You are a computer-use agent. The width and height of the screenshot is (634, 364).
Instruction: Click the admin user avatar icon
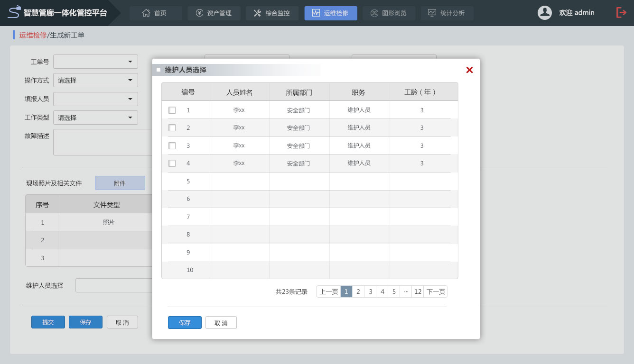pos(544,13)
